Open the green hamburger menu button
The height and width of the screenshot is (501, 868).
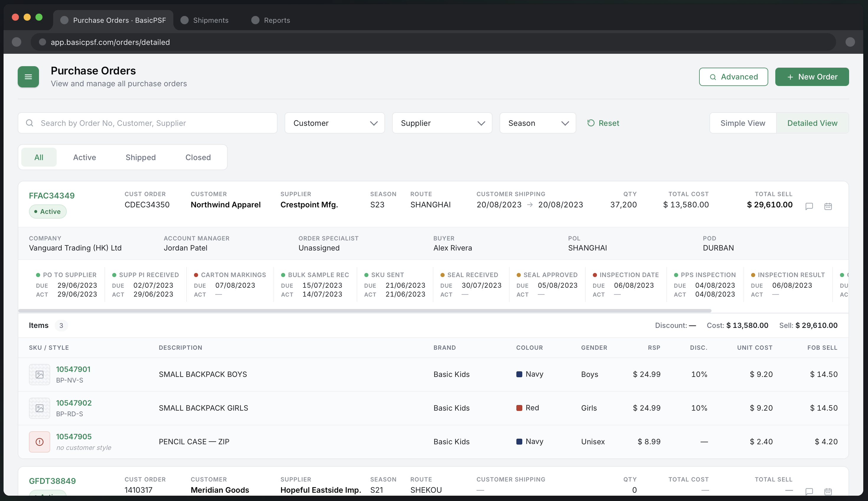[x=28, y=77]
